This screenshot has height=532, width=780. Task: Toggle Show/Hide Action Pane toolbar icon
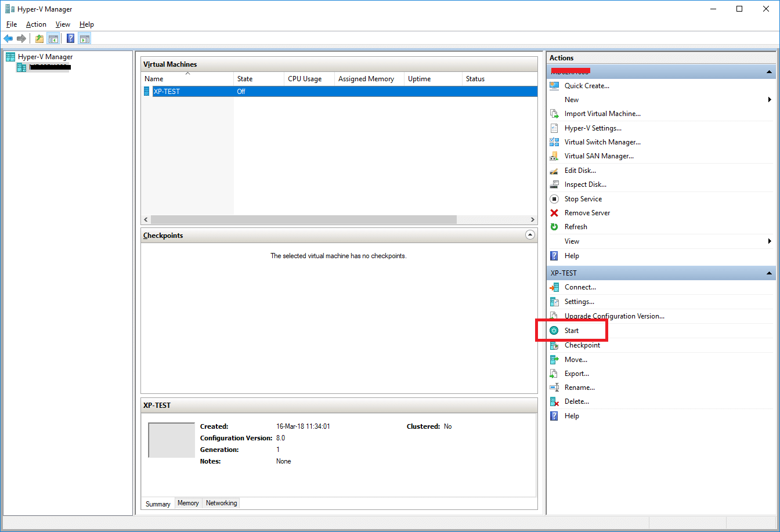[85, 39]
